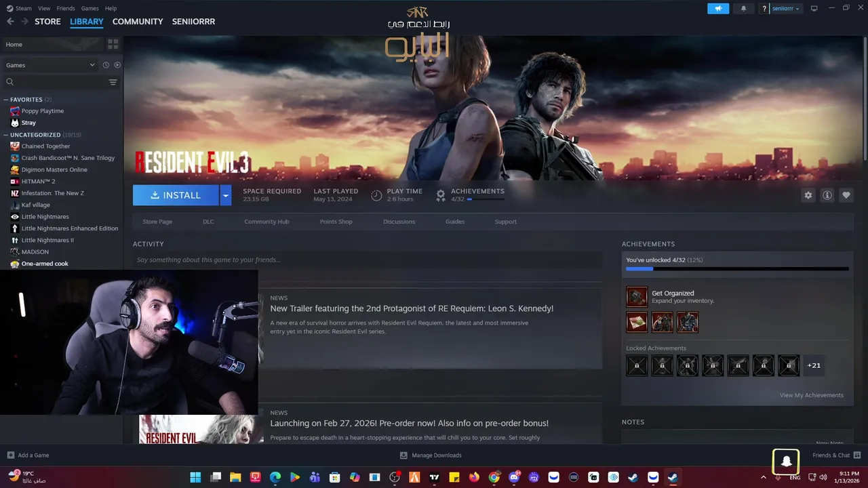Go to the STORE tab
Viewport: 868px width, 488px height.
[47, 22]
